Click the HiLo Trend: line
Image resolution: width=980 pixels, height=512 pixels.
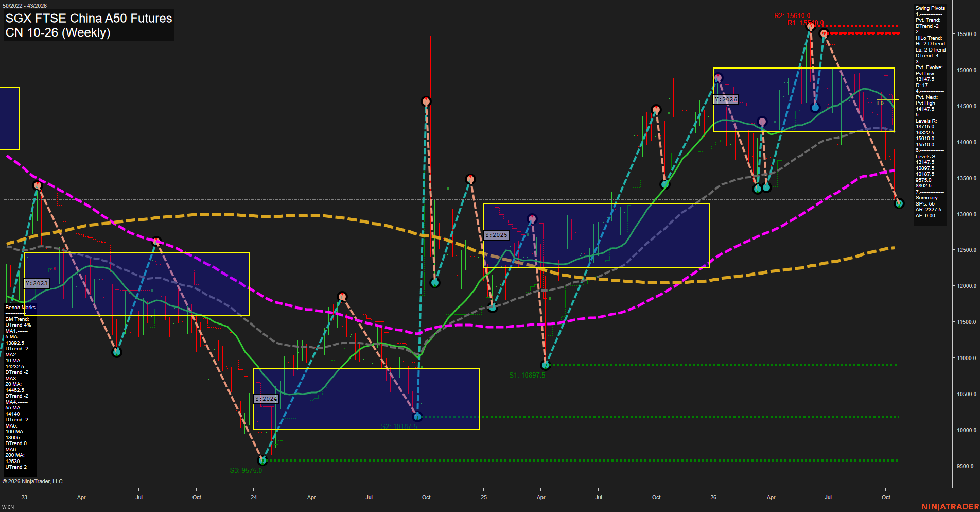coord(929,38)
